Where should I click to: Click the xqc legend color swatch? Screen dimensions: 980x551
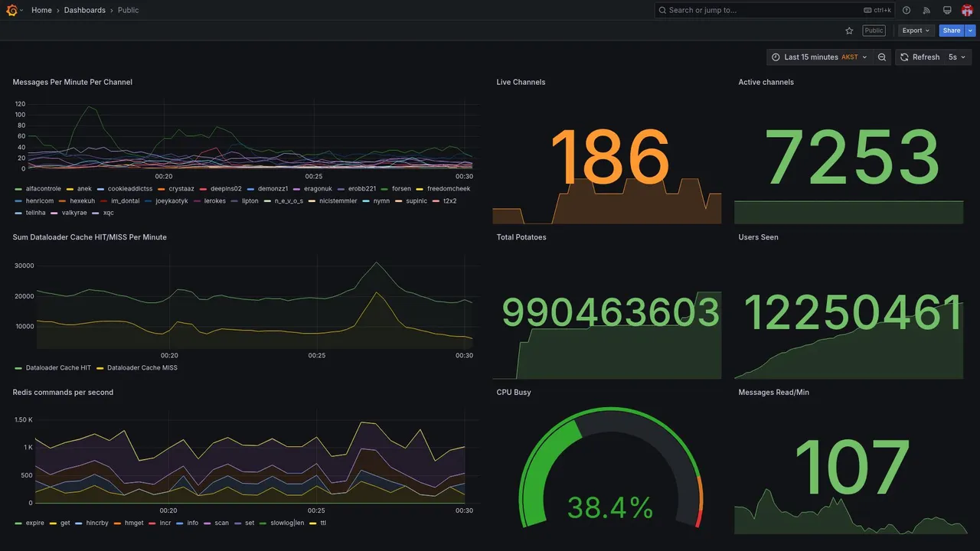pyautogui.click(x=96, y=213)
